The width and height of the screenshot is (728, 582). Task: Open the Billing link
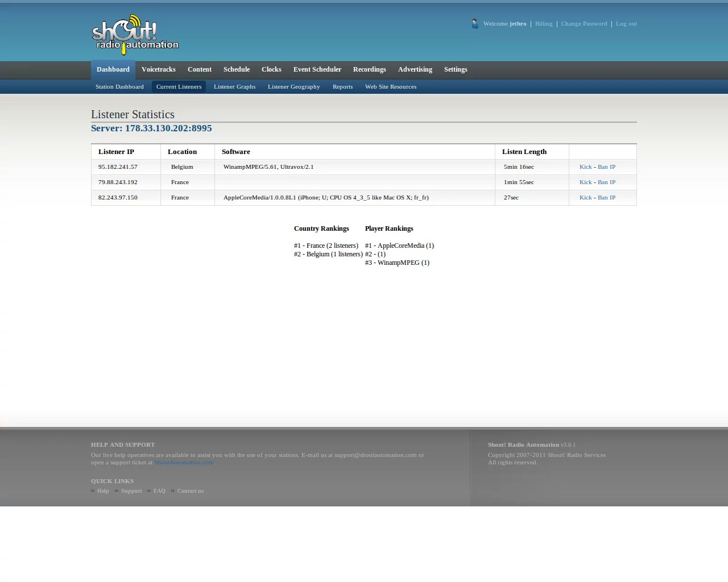[x=543, y=24]
